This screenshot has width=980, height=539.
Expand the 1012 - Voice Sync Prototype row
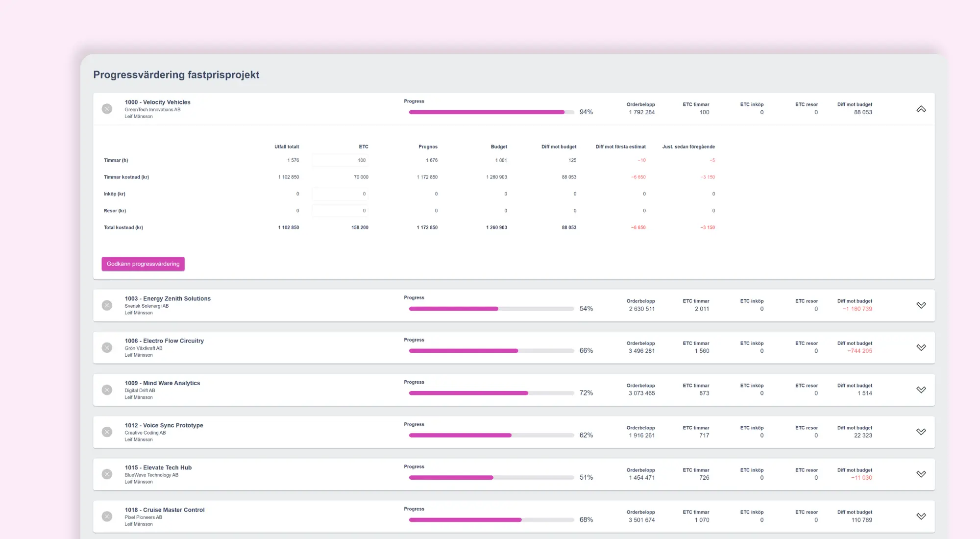tap(921, 432)
